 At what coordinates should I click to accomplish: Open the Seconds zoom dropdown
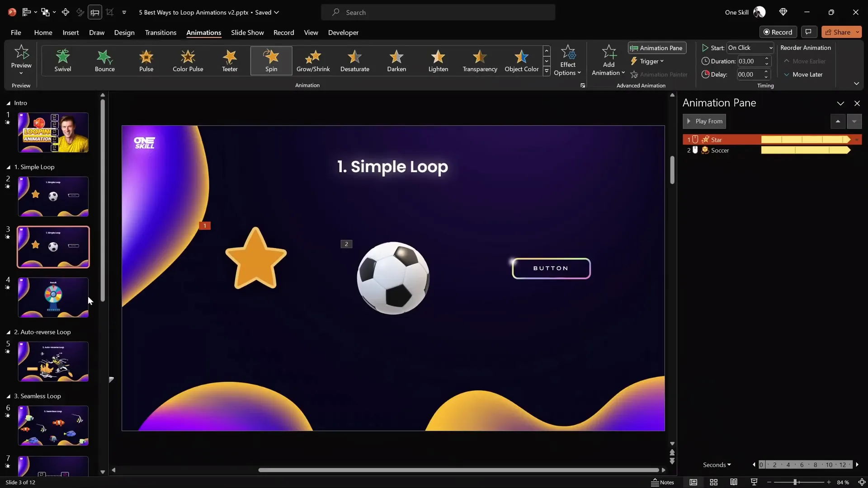pyautogui.click(x=717, y=465)
